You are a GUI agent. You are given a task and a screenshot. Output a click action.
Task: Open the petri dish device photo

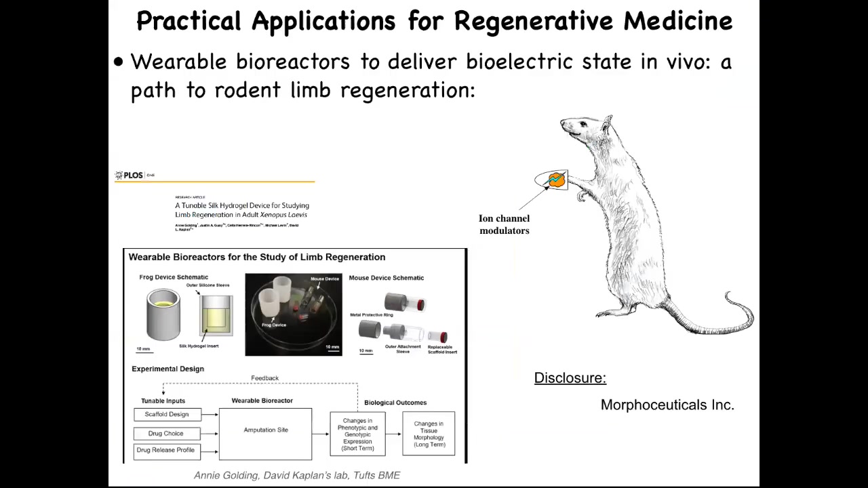(294, 314)
